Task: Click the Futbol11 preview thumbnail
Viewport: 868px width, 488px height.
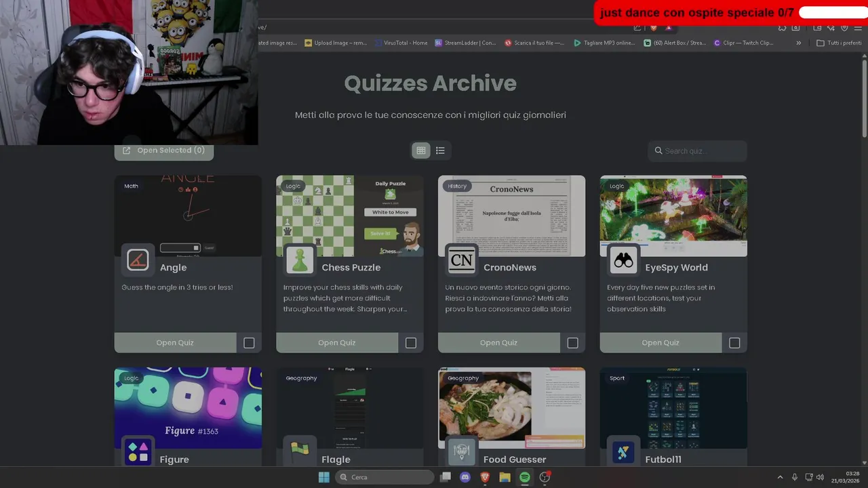Action: (x=673, y=408)
